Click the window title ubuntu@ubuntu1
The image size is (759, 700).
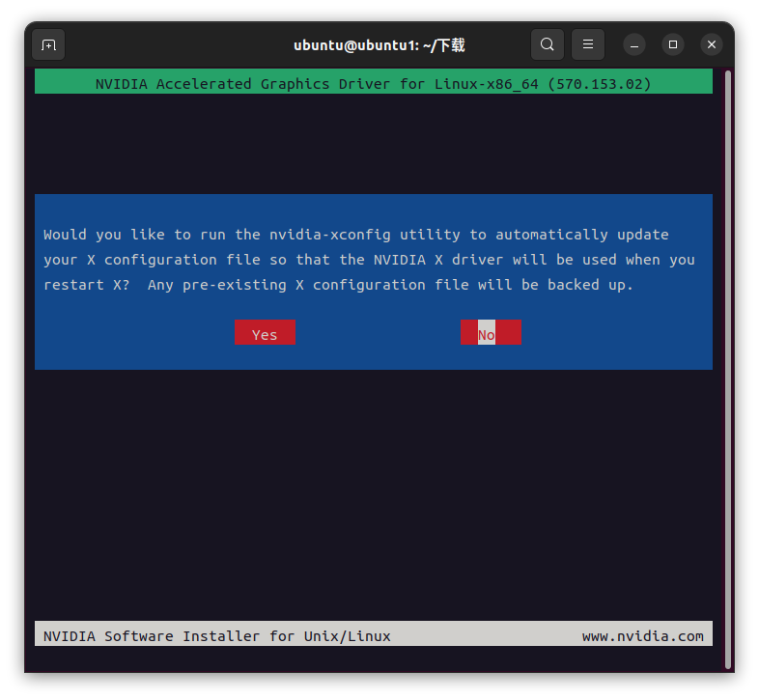point(379,45)
